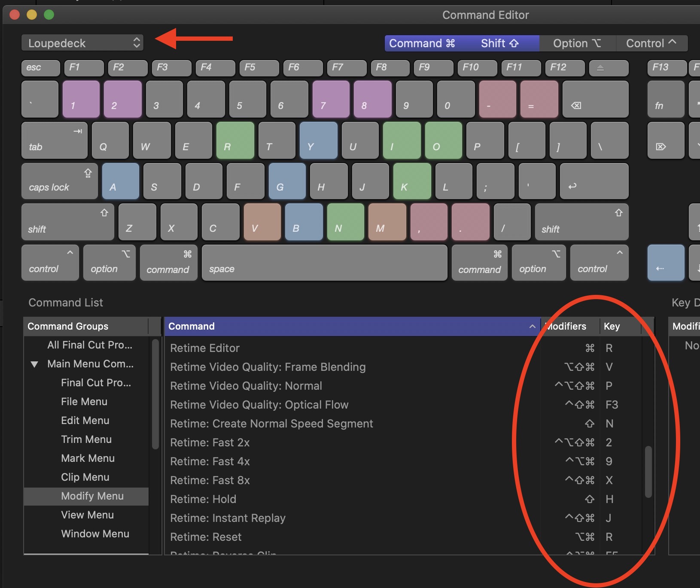Image resolution: width=700 pixels, height=588 pixels.
Task: Select the blue Y key
Action: point(318,140)
